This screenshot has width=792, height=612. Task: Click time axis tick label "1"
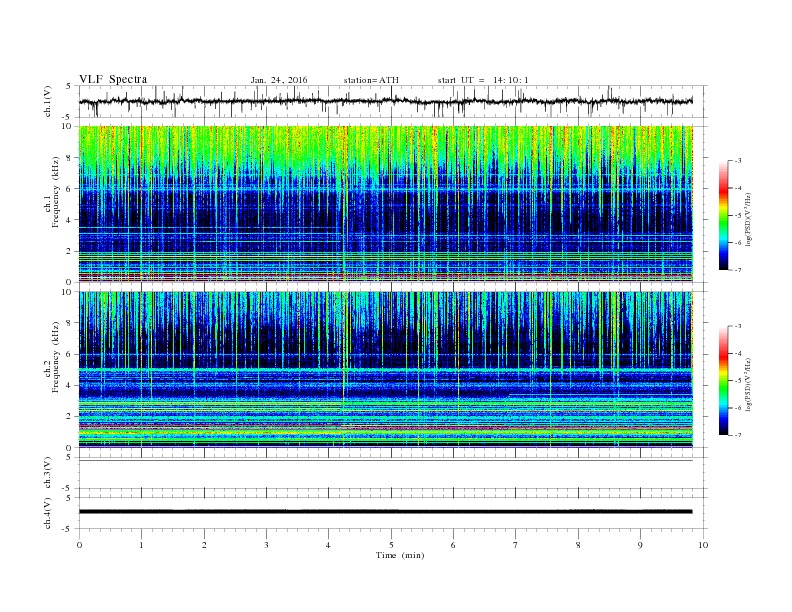(141, 545)
